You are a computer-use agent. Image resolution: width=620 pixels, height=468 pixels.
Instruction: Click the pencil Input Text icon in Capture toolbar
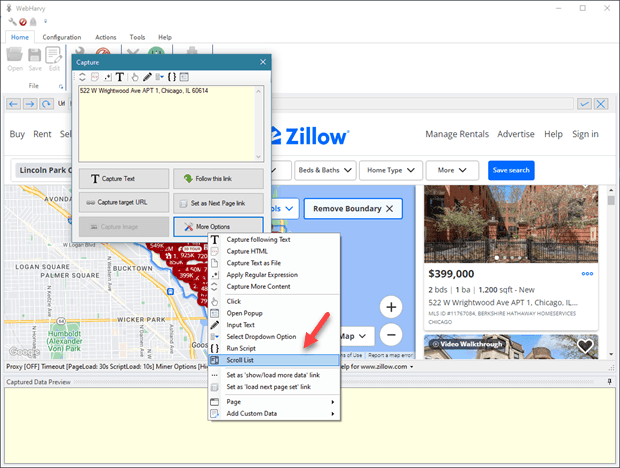(x=147, y=77)
